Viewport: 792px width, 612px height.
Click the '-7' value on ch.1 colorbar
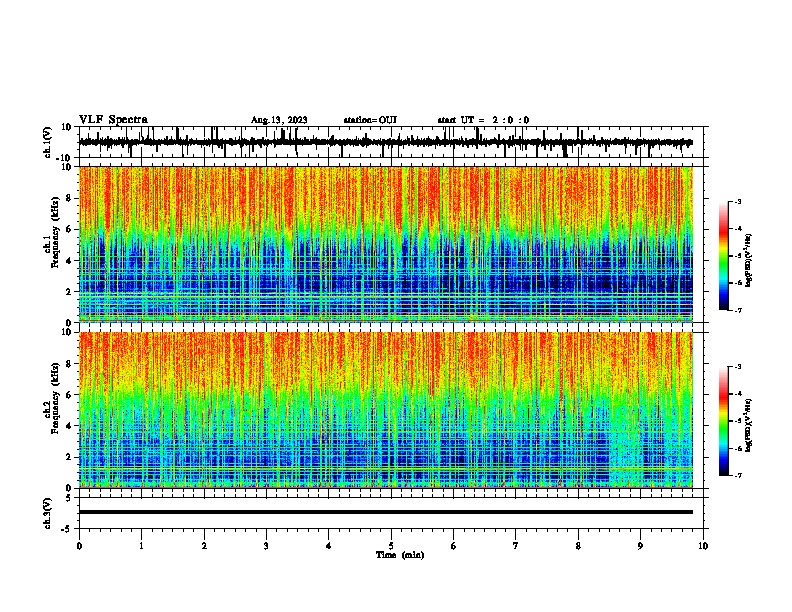[738, 310]
